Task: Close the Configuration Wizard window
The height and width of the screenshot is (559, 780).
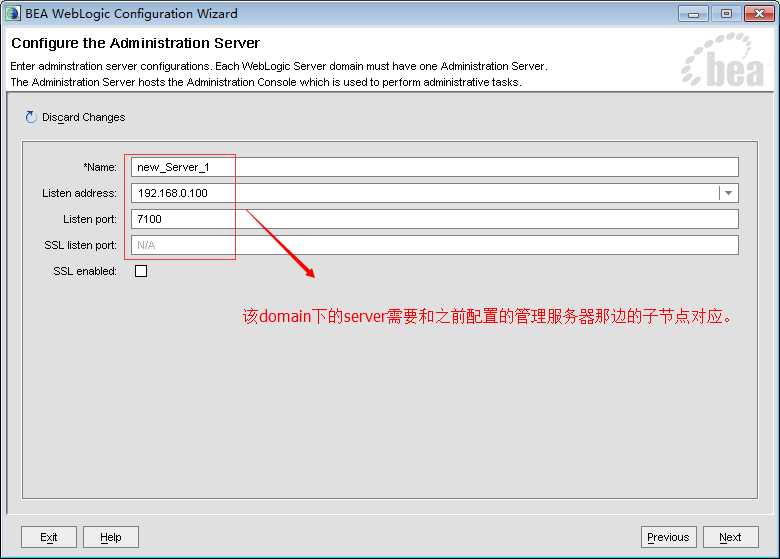Action: coord(759,14)
